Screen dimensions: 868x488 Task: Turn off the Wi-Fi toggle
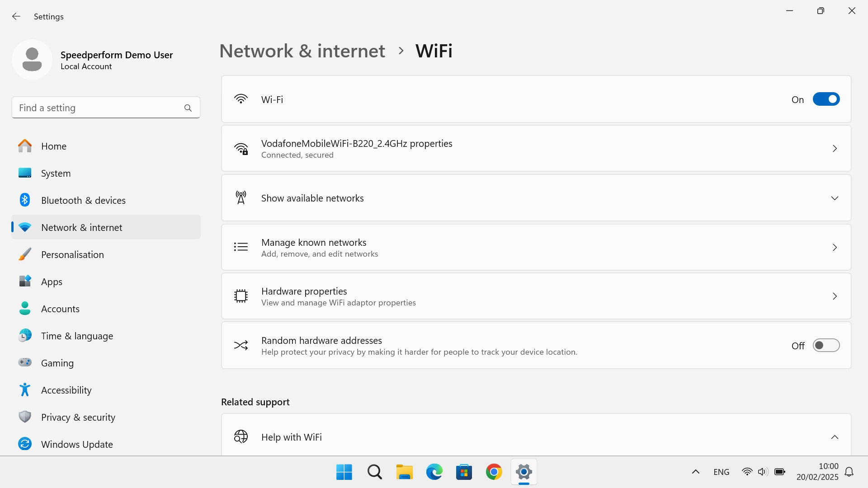click(x=826, y=99)
